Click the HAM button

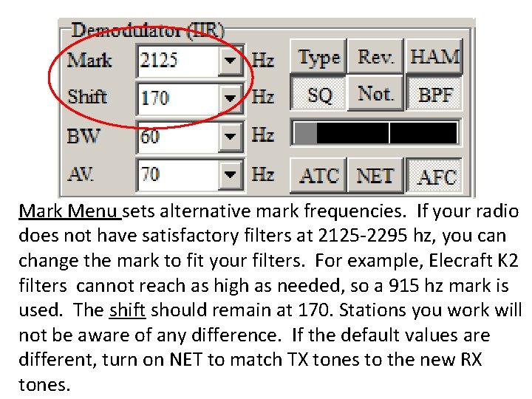(x=434, y=56)
